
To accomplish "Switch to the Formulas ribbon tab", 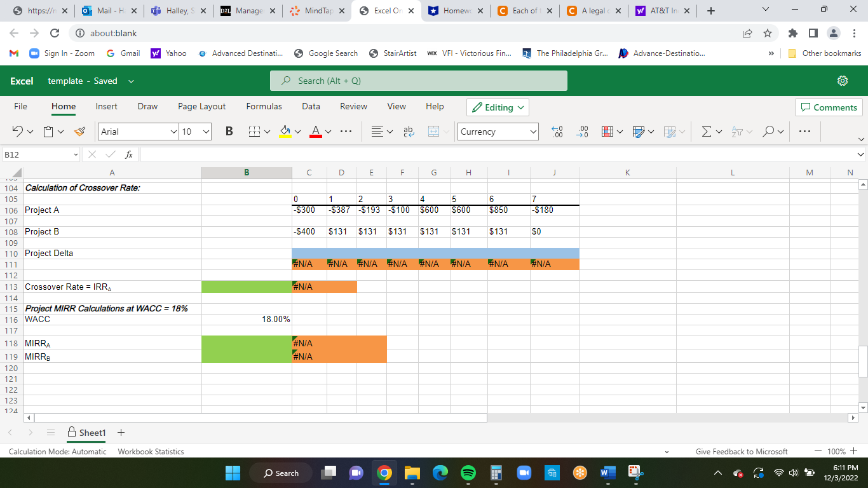I will pyautogui.click(x=264, y=106).
